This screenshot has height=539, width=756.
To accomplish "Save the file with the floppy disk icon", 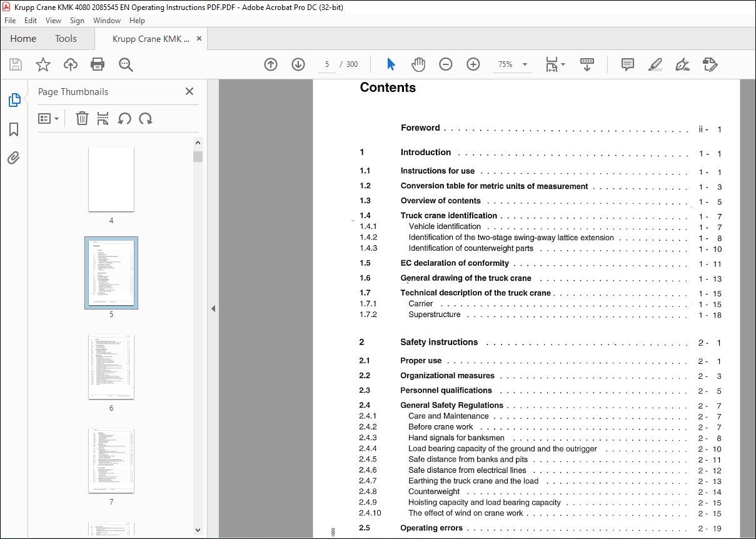I will (x=16, y=64).
